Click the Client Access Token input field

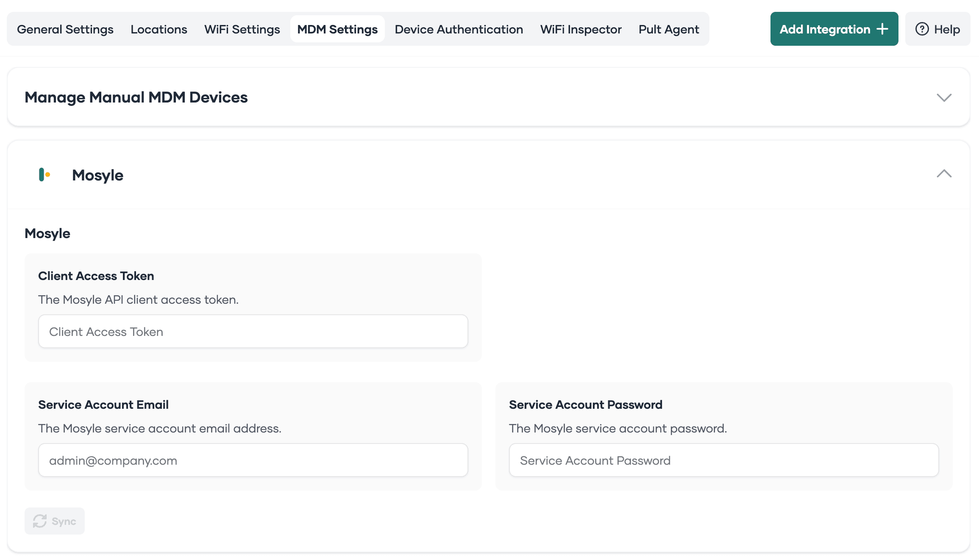(x=253, y=331)
